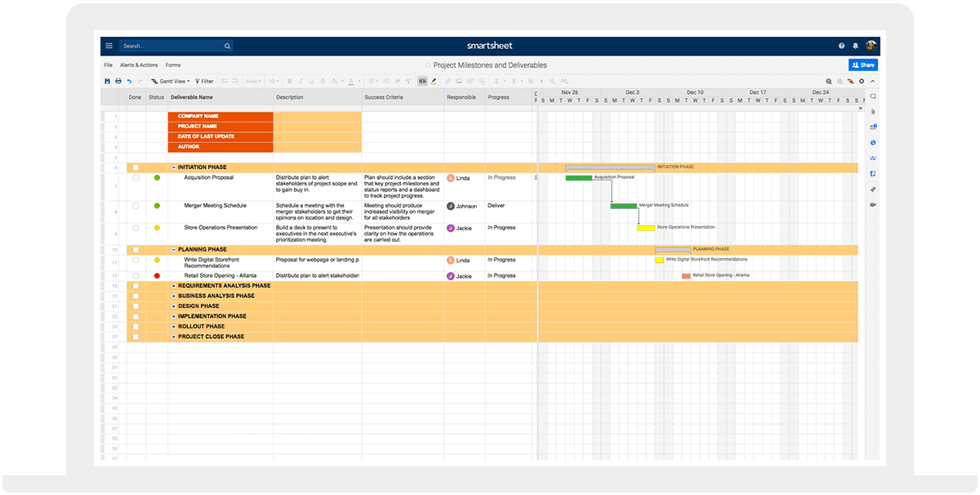Viewport: 980px width, 495px height.
Task: Open the Gantt View dropdown
Action: click(x=170, y=81)
